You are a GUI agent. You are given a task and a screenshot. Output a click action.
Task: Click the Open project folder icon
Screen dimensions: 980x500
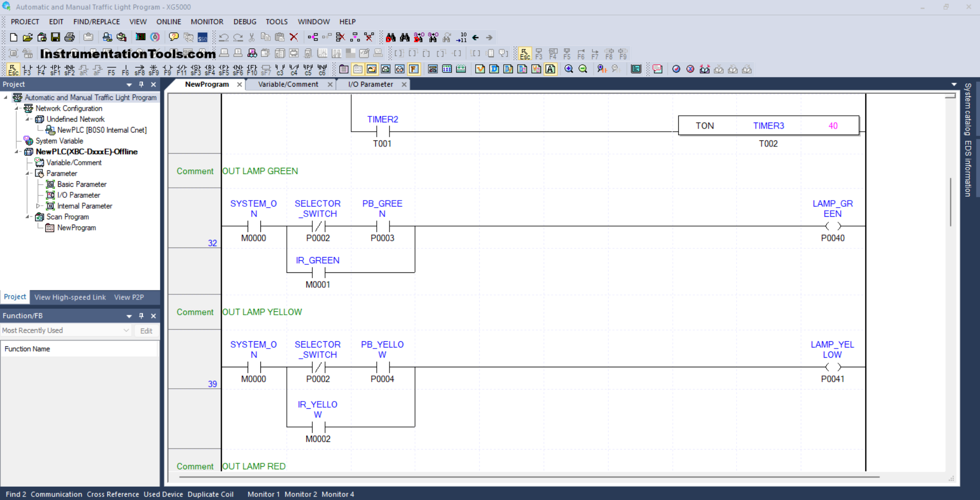[28, 37]
